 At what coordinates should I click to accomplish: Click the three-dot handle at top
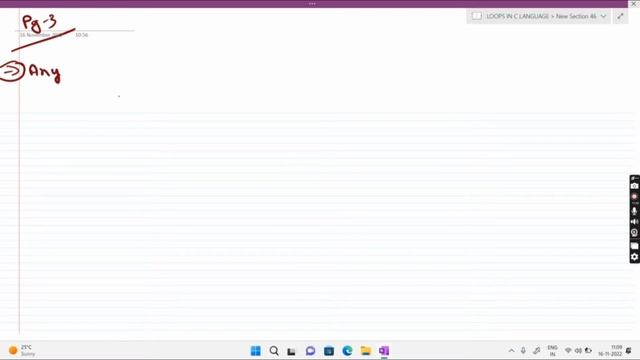tap(312, 4)
